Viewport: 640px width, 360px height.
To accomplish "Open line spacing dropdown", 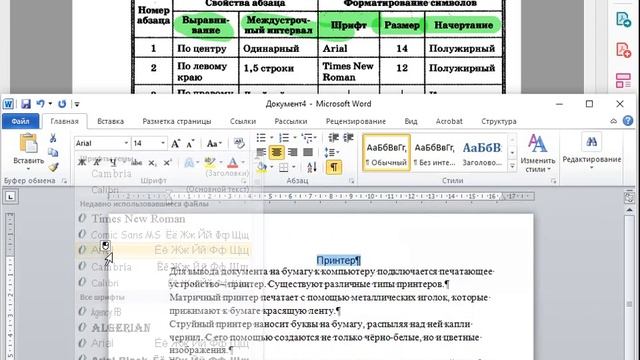I will pos(332,153).
